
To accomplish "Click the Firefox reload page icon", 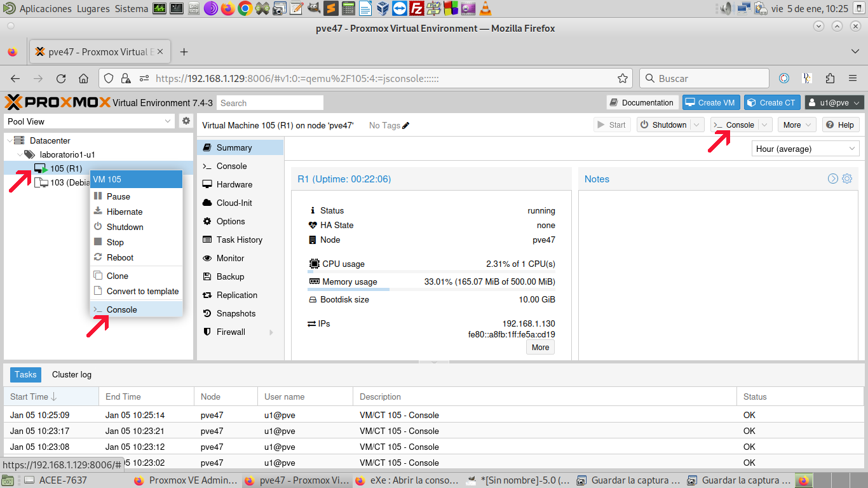I will [61, 79].
